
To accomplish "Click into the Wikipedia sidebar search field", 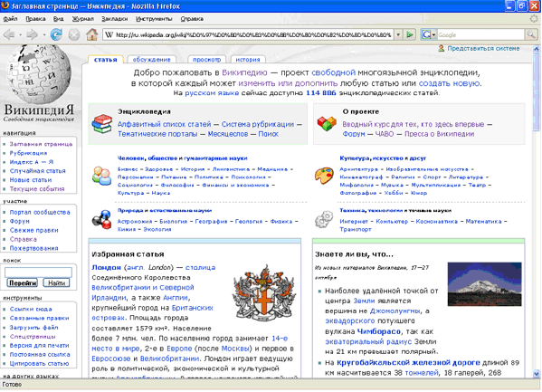I will pos(38,272).
